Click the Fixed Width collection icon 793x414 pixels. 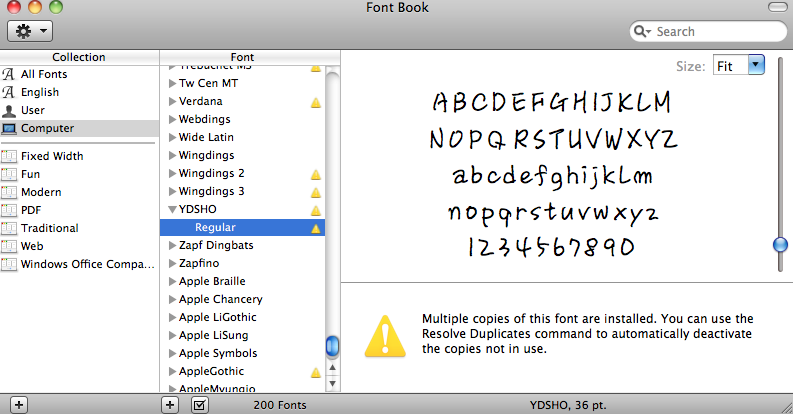[9, 156]
